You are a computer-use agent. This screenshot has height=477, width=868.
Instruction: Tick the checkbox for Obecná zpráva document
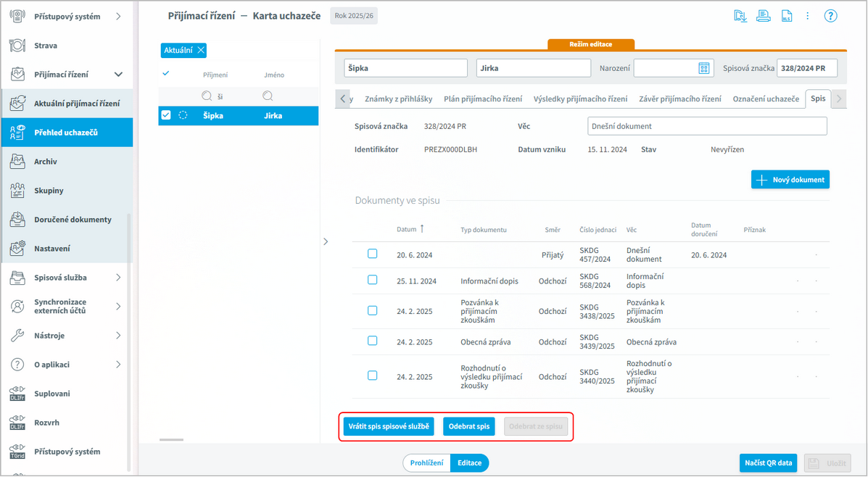pyautogui.click(x=373, y=341)
